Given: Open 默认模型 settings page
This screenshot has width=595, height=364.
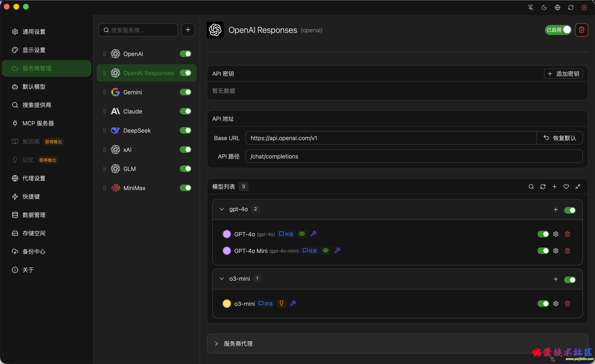Looking at the screenshot, I should pyautogui.click(x=34, y=87).
